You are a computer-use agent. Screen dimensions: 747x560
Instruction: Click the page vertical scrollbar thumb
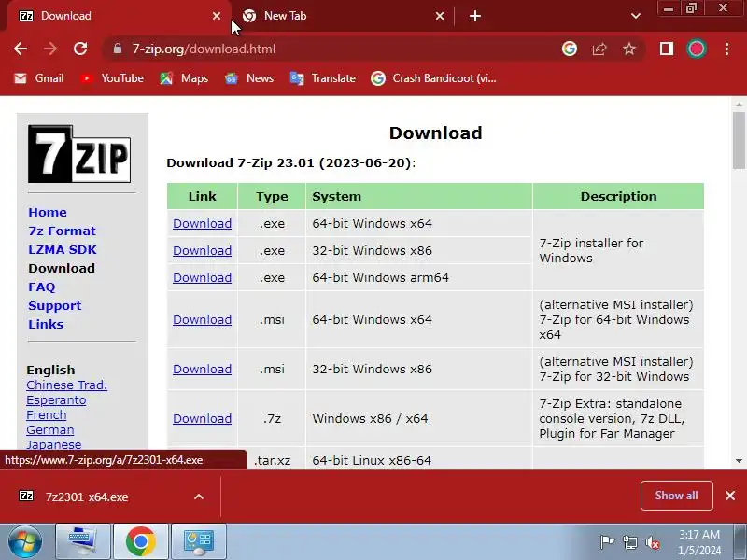(x=739, y=141)
